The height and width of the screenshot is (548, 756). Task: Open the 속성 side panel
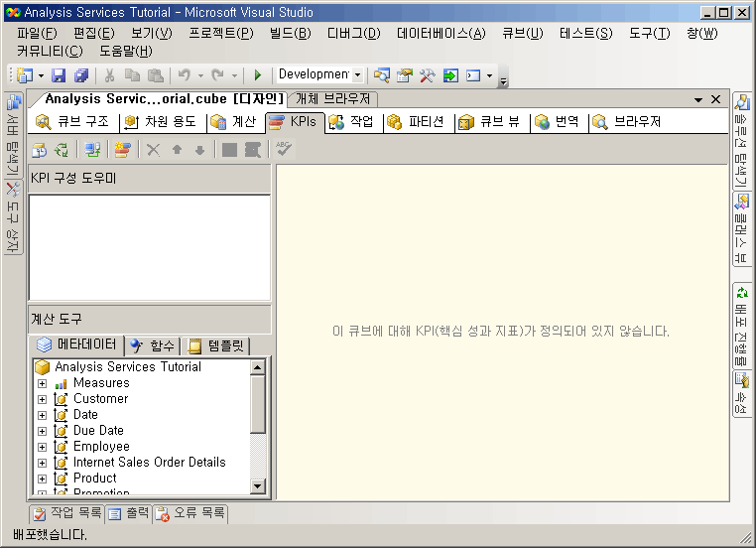point(741,394)
